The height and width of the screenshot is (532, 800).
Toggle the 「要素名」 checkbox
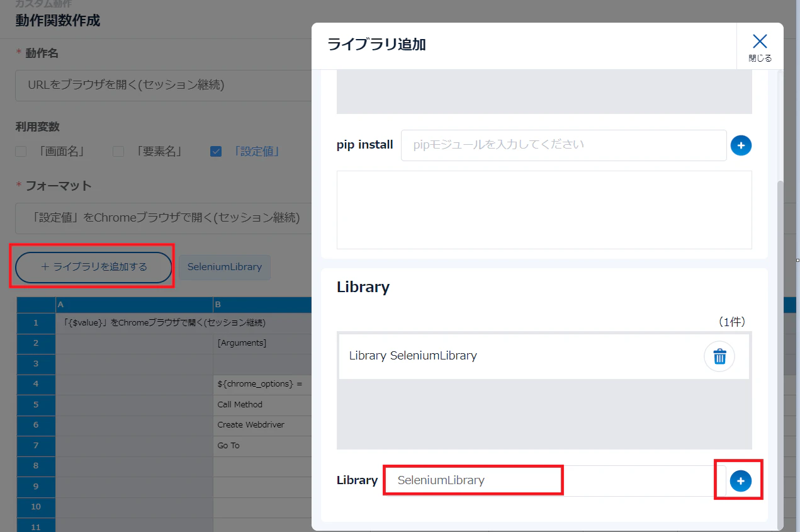click(118, 151)
